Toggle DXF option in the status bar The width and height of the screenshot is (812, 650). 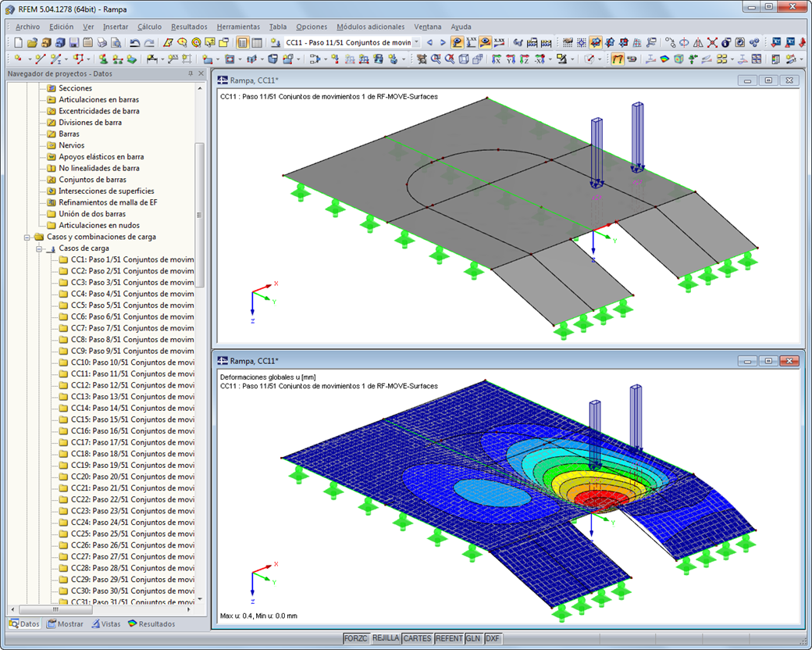click(492, 638)
